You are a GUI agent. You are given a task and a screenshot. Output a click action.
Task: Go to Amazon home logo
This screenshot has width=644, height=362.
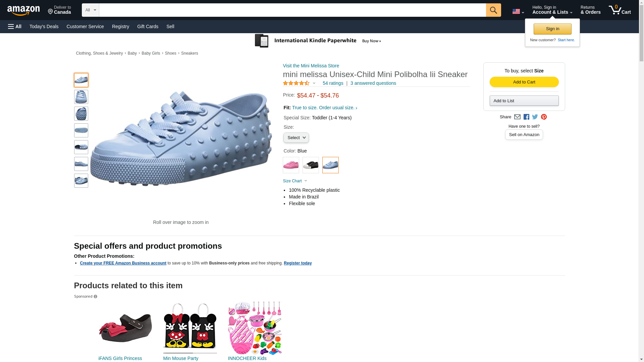pyautogui.click(x=23, y=10)
